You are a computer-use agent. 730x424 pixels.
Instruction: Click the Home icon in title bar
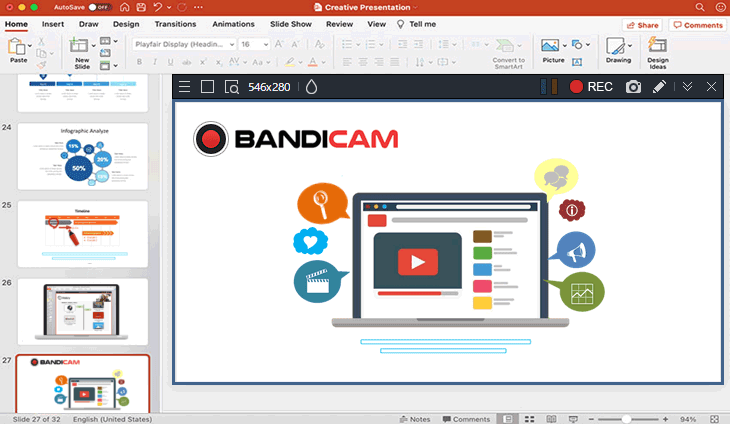pos(124,7)
